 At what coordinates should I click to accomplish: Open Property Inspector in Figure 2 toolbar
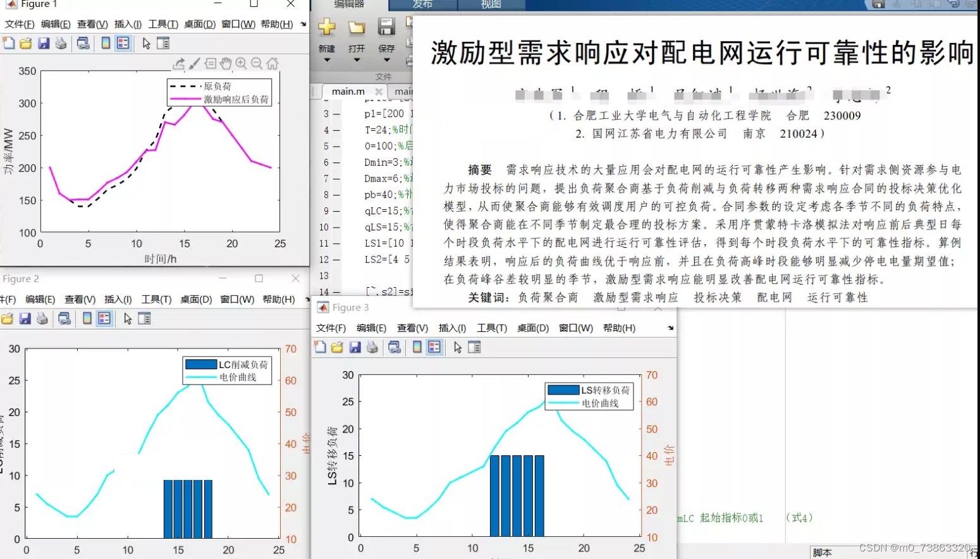(144, 319)
